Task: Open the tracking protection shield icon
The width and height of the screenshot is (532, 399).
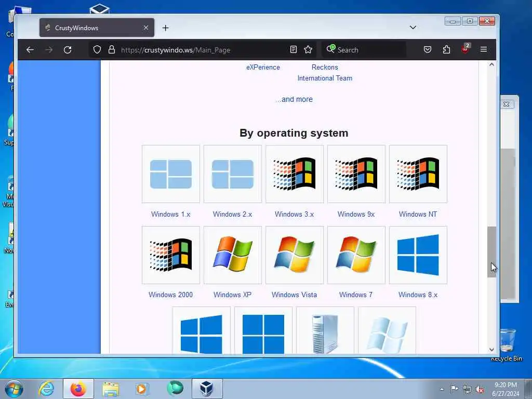Action: point(97,50)
